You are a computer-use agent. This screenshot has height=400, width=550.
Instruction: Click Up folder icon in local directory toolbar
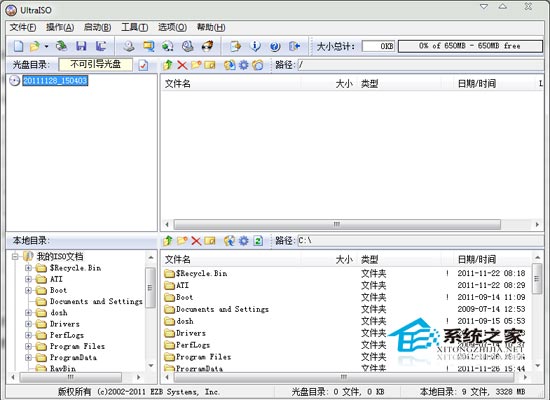[168, 241]
